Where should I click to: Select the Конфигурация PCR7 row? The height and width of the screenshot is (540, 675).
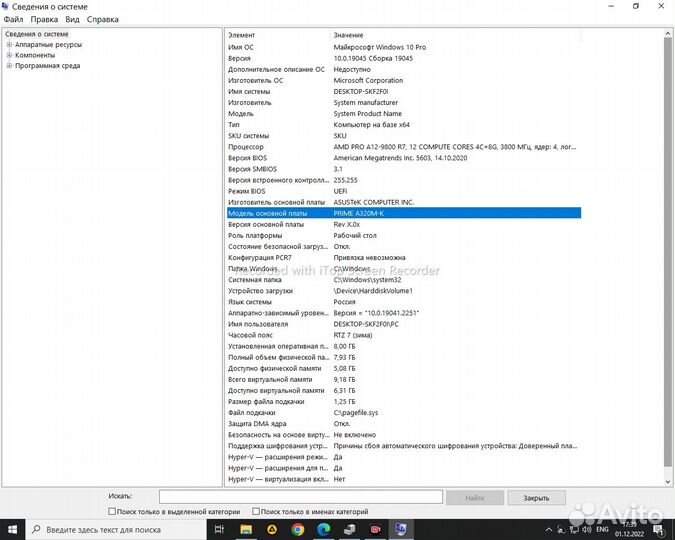[404, 258]
